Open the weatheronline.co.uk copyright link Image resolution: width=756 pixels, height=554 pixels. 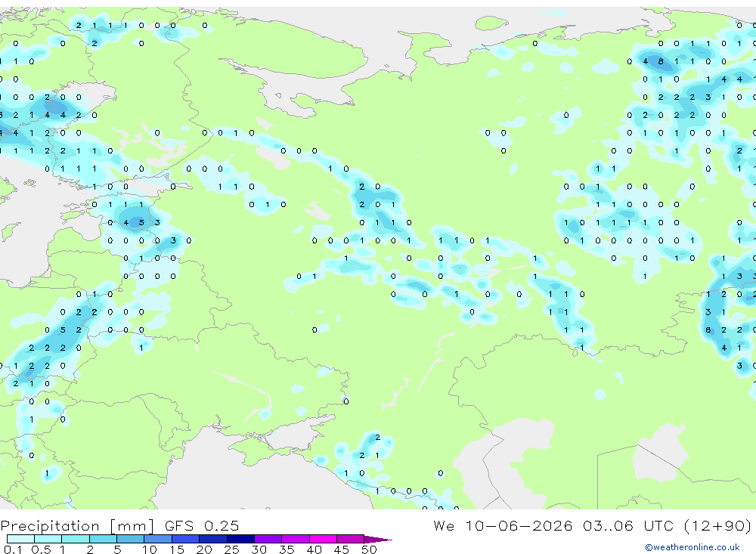(x=692, y=547)
